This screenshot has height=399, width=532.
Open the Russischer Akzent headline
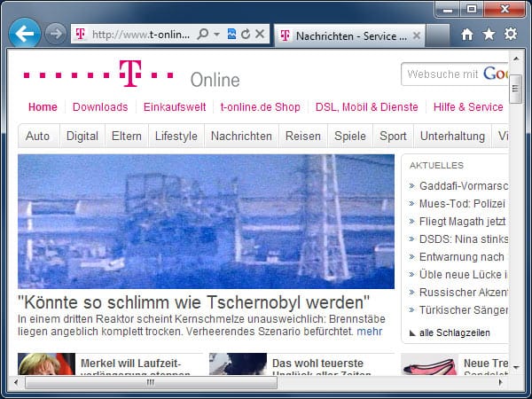[464, 292]
